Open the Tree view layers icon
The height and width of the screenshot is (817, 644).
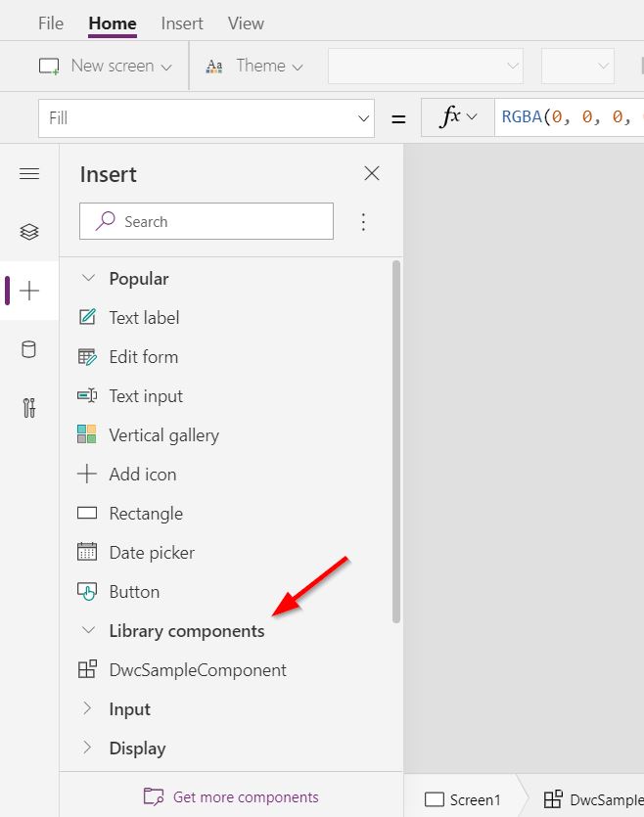29,231
